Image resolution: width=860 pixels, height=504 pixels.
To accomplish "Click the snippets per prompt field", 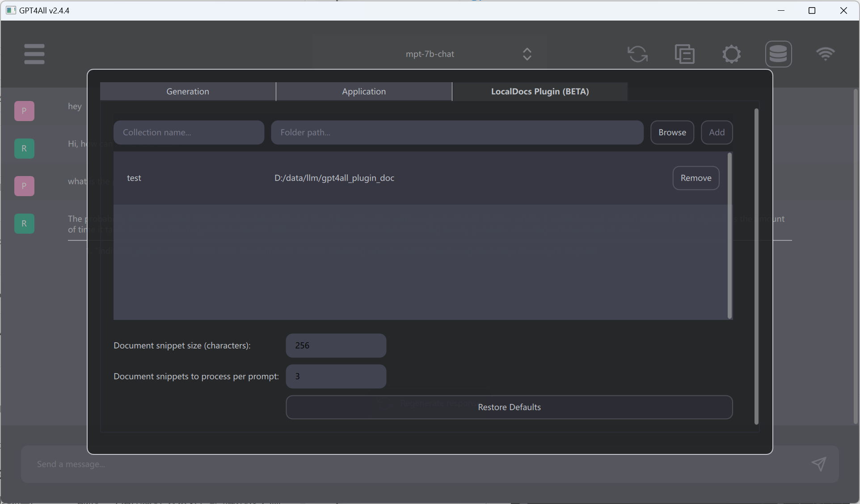I will point(336,376).
